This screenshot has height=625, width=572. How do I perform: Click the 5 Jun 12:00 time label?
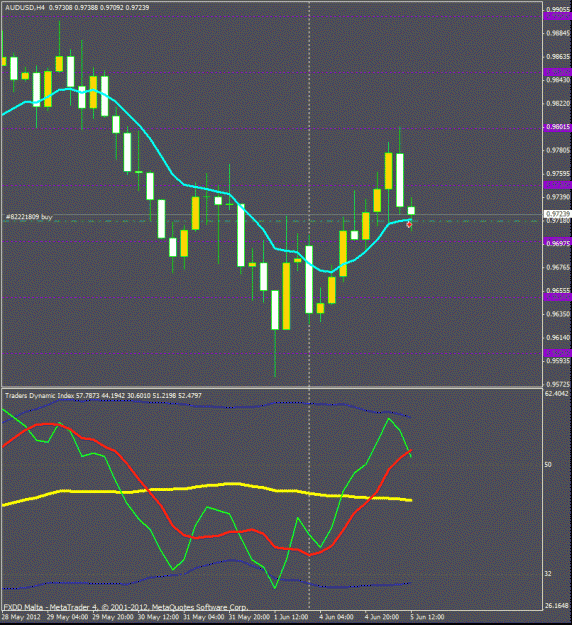click(427, 617)
